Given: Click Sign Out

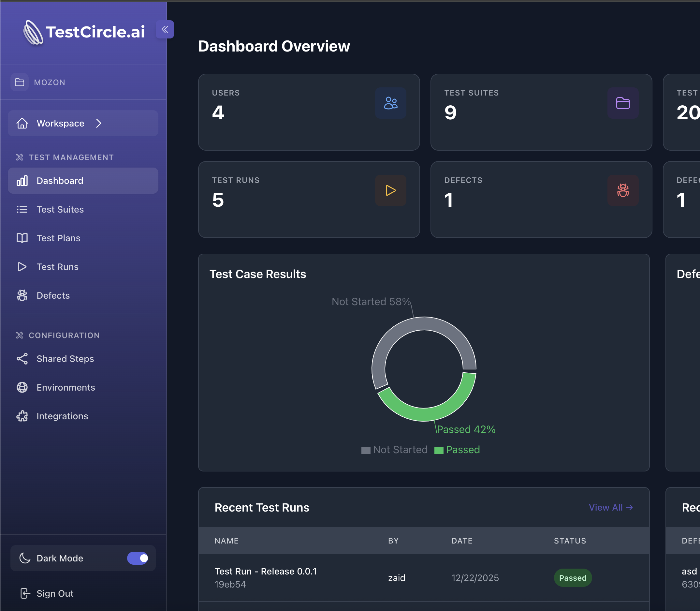Looking at the screenshot, I should coord(55,593).
